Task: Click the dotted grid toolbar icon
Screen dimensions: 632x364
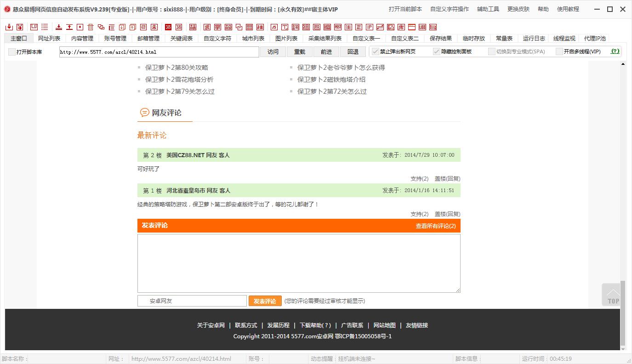Action: click(250, 27)
